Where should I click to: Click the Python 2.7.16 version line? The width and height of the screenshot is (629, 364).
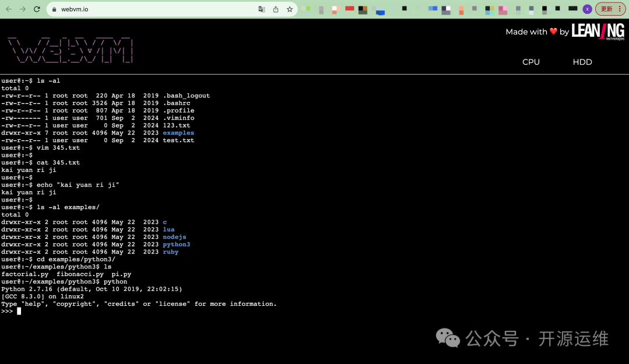[91, 289]
